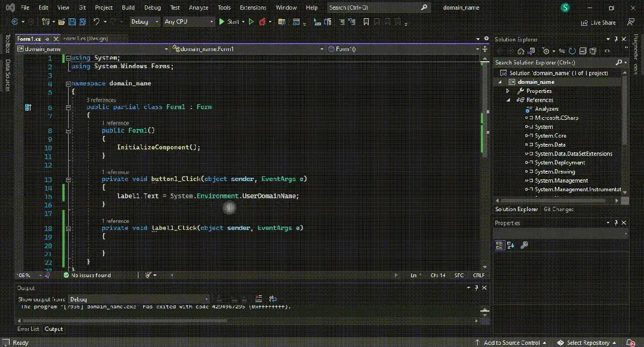This screenshot has width=644, height=347.
Task: Click Add to Source Control in status bar
Action: (511, 343)
